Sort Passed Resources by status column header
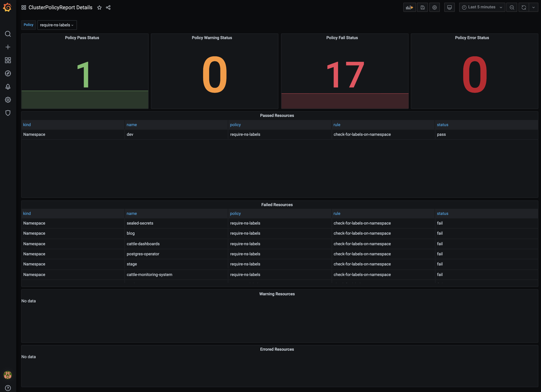The image size is (541, 392). (x=442, y=125)
